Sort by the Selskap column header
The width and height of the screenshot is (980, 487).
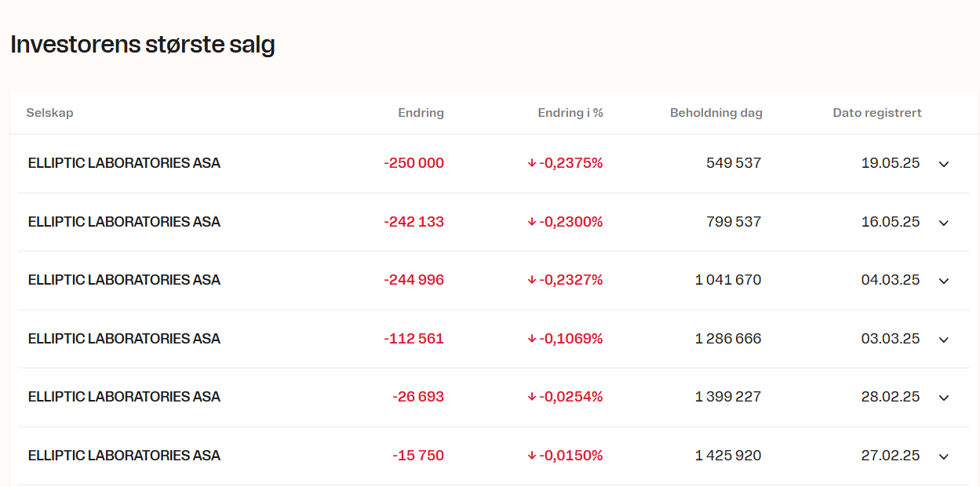click(49, 113)
